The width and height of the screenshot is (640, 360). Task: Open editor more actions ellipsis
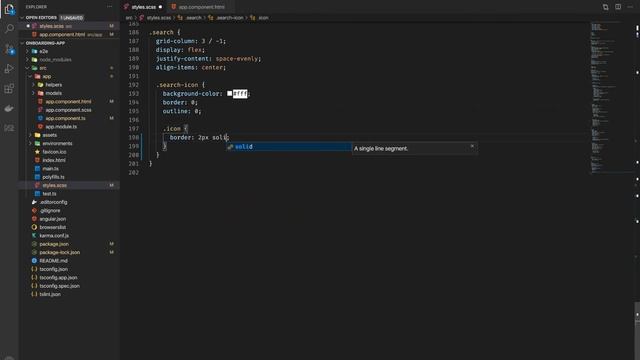point(630,7)
